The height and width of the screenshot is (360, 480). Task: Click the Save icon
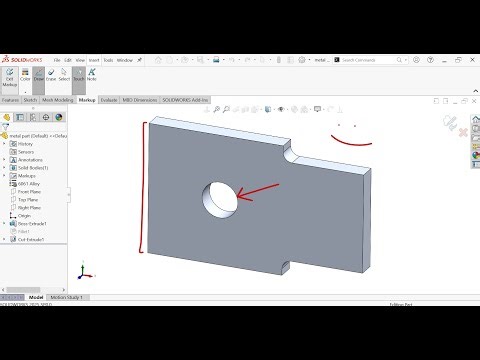pos(200,60)
